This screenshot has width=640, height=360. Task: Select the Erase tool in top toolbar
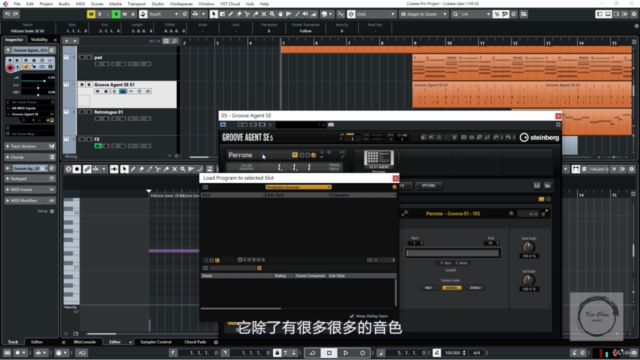(x=239, y=14)
